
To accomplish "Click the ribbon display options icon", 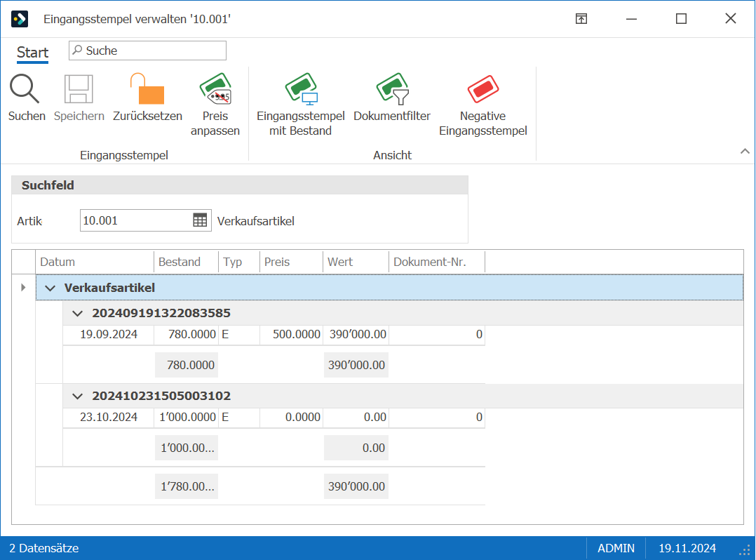I will pos(581,19).
